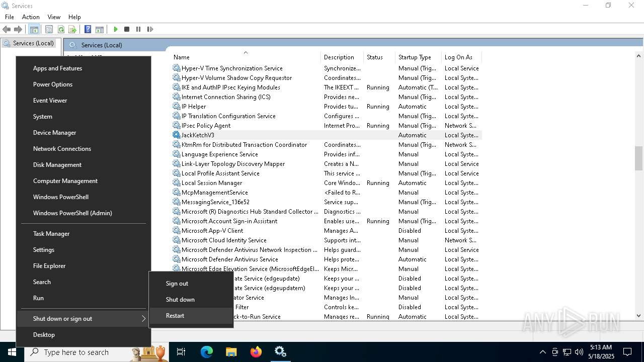The width and height of the screenshot is (644, 362).
Task: Launch Firefox from the taskbar
Action: [256, 352]
